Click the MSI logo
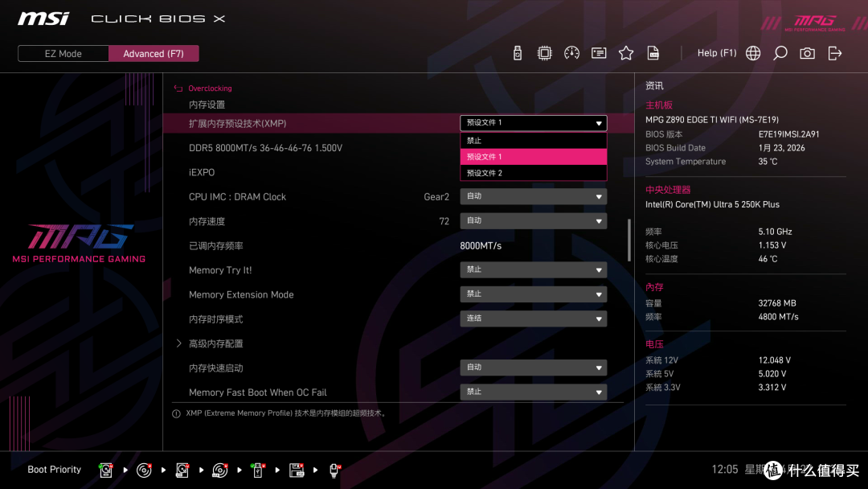The width and height of the screenshot is (868, 489). tap(43, 18)
